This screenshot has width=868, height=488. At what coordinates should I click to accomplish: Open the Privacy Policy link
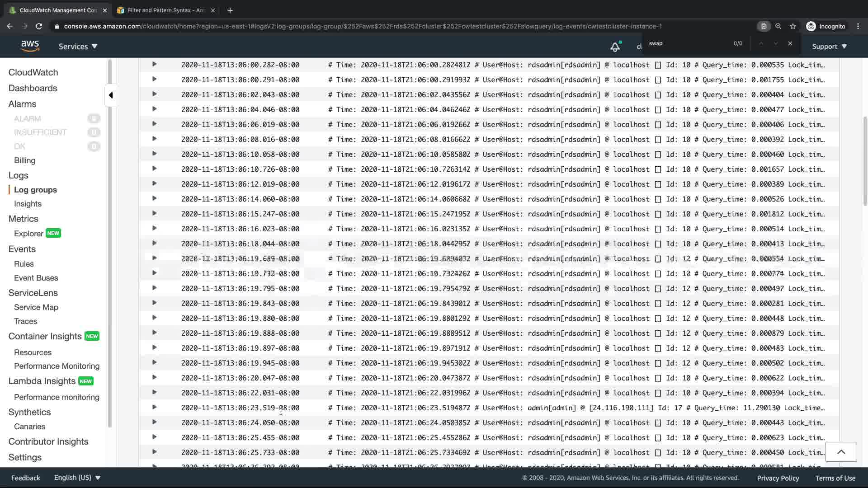click(778, 478)
